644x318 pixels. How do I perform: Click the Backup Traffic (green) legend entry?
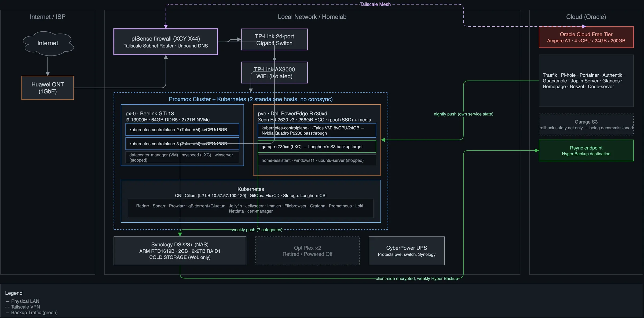[31, 313]
